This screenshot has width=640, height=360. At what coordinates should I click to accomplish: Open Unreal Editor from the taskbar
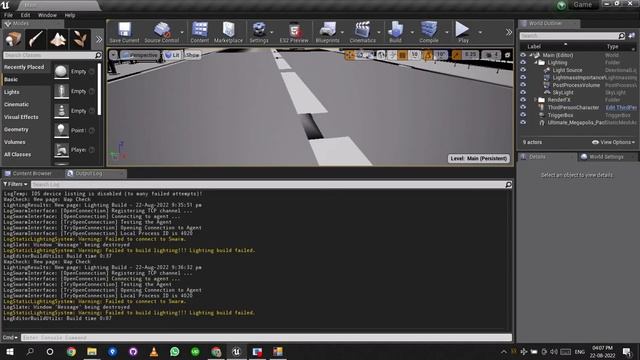236,351
